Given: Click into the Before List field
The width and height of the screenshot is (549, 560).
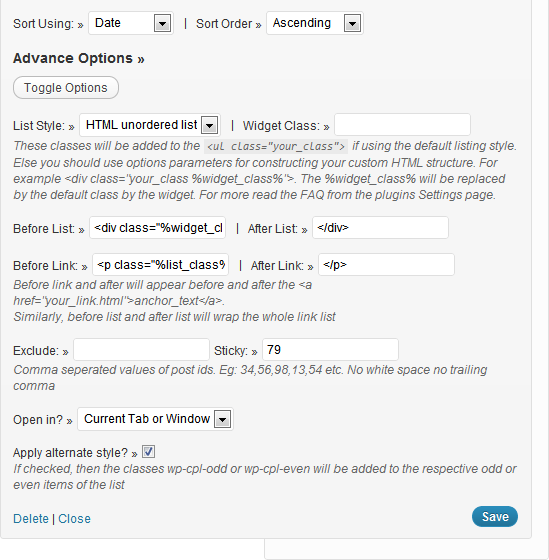Looking at the screenshot, I should point(158,228).
